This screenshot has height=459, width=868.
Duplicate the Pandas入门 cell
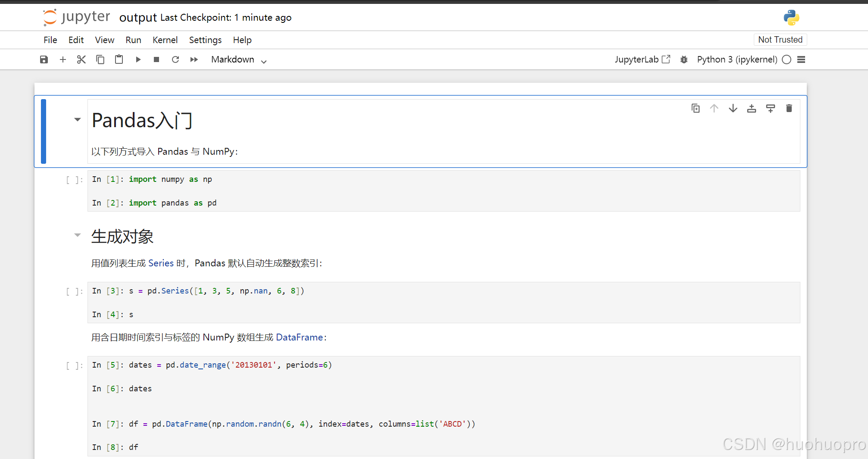696,108
